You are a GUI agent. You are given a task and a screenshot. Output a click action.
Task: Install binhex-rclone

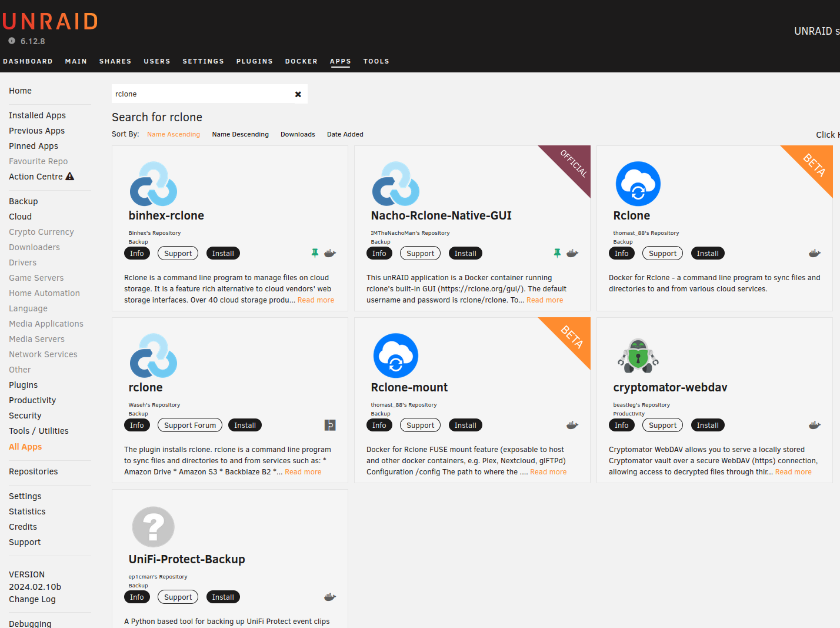(x=223, y=253)
